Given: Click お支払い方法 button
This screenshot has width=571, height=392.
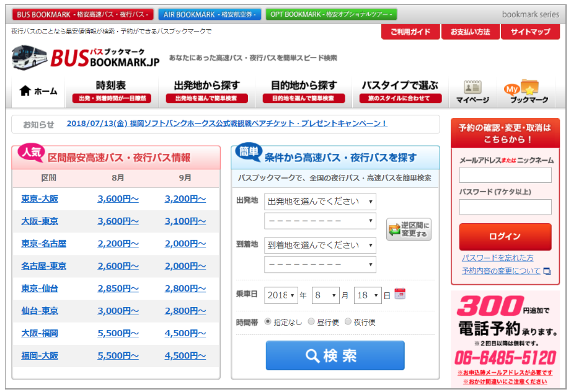Looking at the screenshot, I should point(470,32).
